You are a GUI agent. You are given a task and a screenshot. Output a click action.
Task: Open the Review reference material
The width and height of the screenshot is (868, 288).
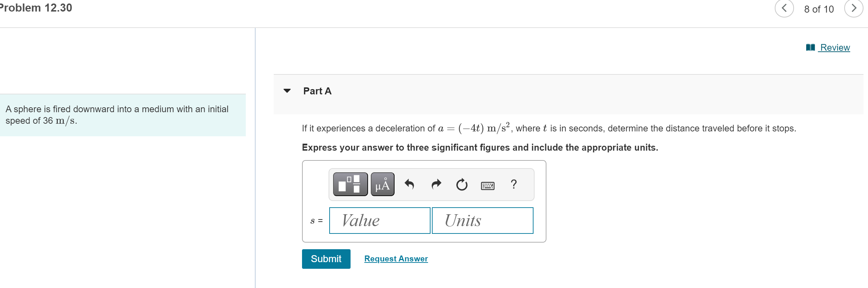pyautogui.click(x=834, y=47)
